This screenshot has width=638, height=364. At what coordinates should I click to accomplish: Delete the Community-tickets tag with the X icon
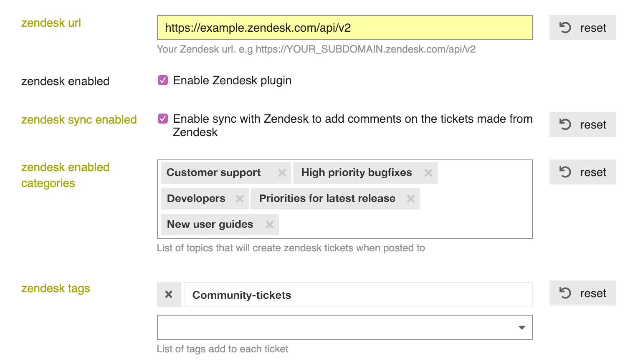pyautogui.click(x=169, y=294)
